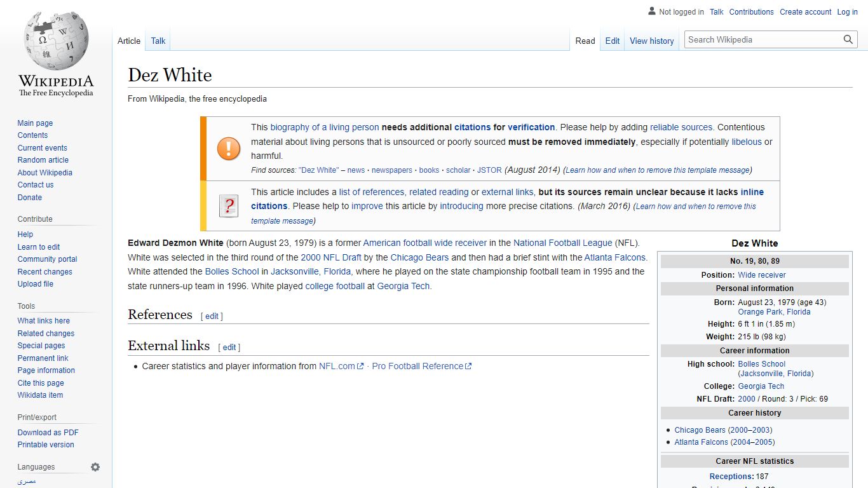Open Community portal link

pyautogui.click(x=47, y=259)
